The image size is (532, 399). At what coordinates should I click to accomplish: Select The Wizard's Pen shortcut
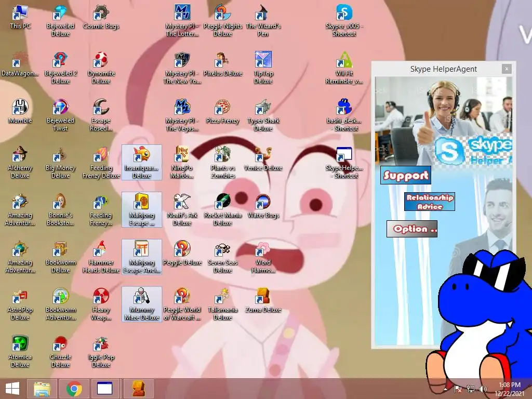click(263, 20)
